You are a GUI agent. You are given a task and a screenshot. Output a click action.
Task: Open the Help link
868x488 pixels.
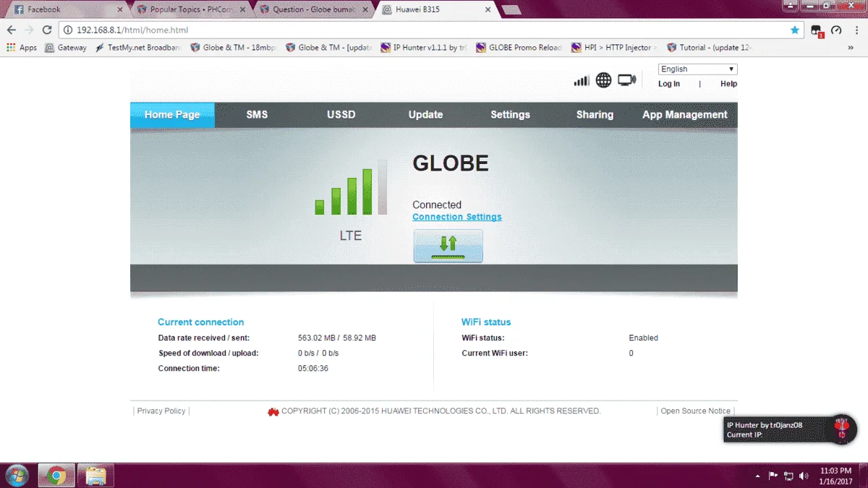[728, 84]
